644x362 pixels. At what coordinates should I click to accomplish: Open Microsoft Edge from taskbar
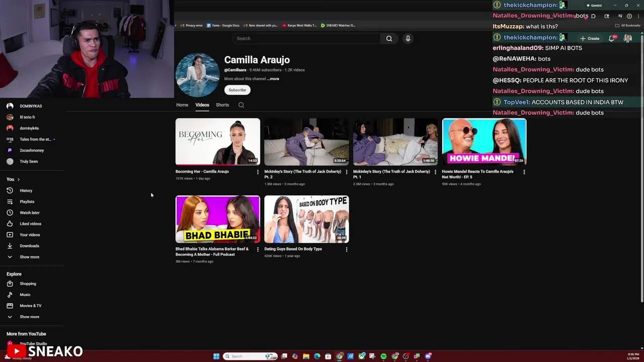317,356
